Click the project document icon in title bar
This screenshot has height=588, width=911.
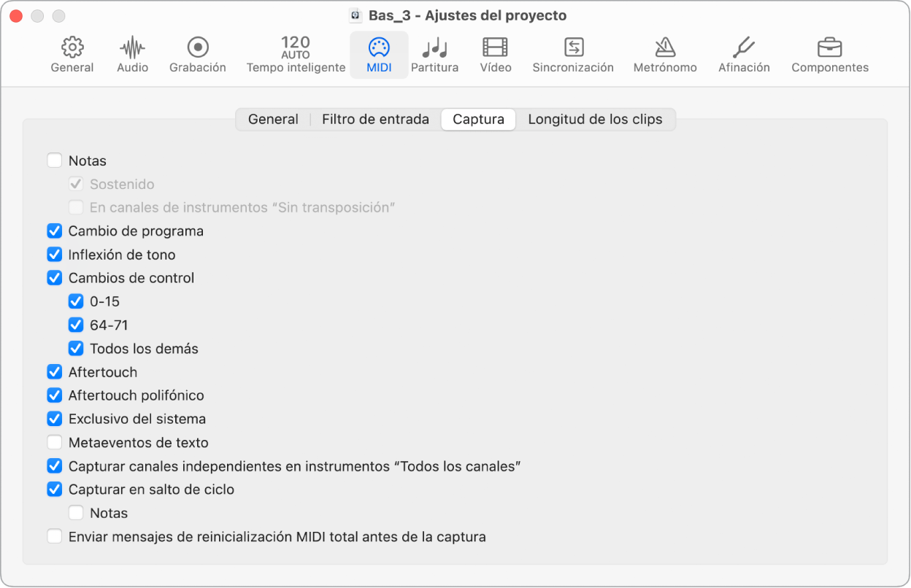[355, 15]
